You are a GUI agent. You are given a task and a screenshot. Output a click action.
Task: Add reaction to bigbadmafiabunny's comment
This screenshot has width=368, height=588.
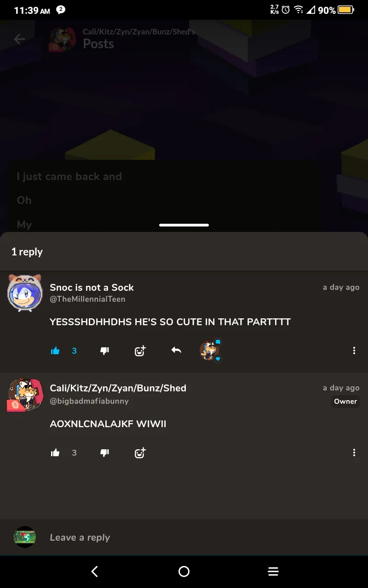[x=140, y=452]
